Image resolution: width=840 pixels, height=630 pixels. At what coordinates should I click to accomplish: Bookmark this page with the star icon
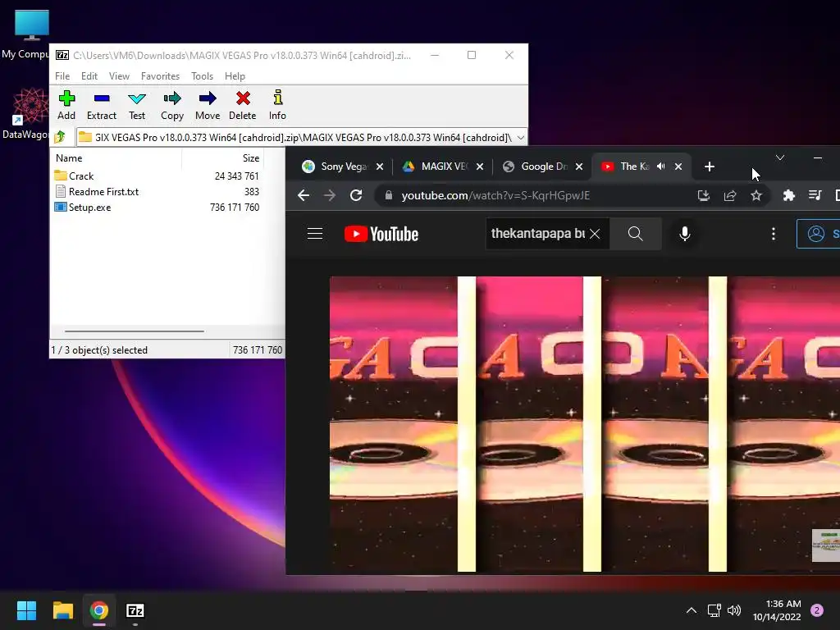(756, 195)
